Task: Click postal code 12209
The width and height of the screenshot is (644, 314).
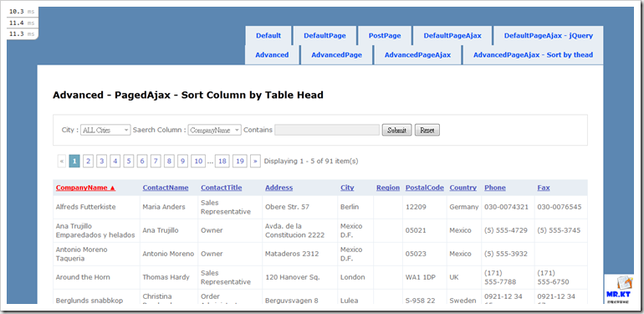Action: [x=417, y=207]
